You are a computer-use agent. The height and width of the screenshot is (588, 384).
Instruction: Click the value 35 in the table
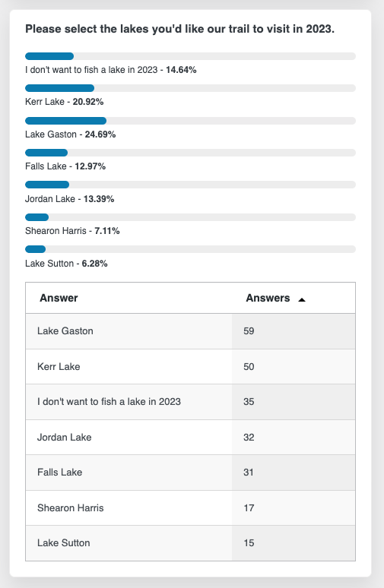click(249, 402)
